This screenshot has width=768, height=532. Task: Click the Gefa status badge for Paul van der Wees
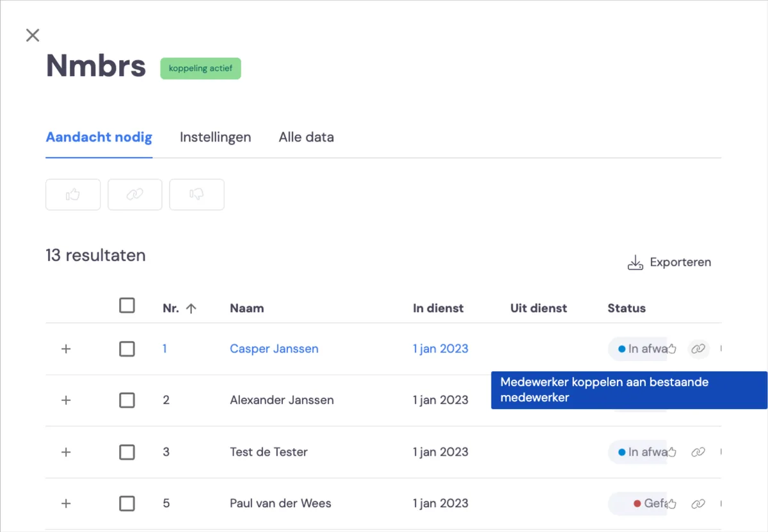pos(638,504)
